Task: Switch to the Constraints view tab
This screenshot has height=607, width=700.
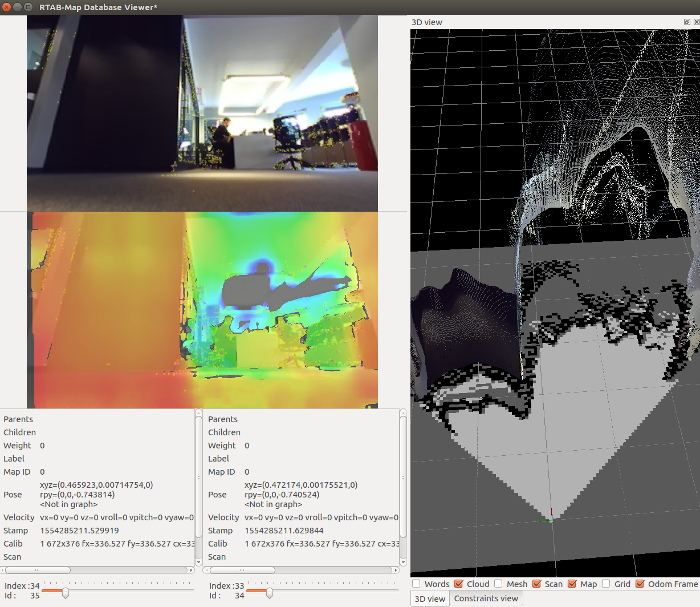Action: click(x=486, y=598)
